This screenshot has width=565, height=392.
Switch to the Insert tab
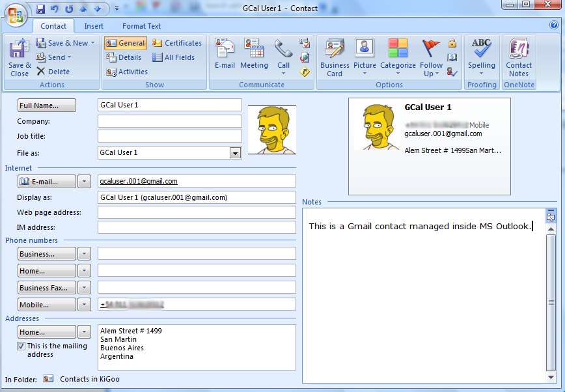(x=94, y=26)
